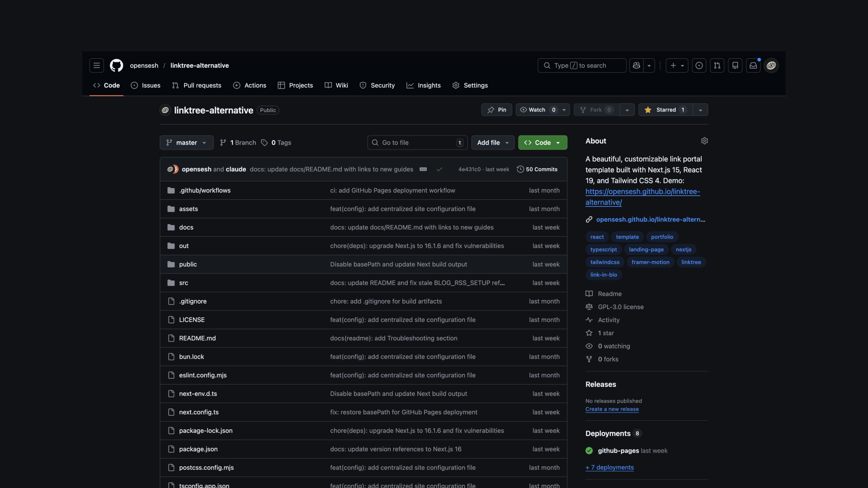Switch to the Insights tab
868x488 pixels.
[x=423, y=85]
